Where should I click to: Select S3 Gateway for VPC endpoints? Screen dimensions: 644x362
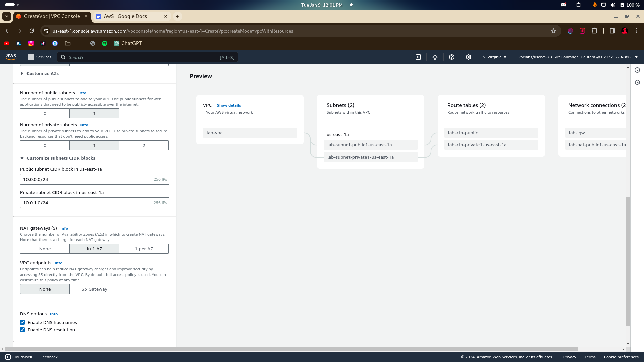click(94, 289)
